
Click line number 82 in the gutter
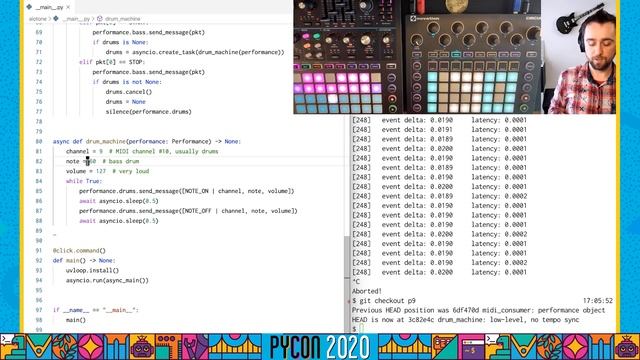click(39, 161)
